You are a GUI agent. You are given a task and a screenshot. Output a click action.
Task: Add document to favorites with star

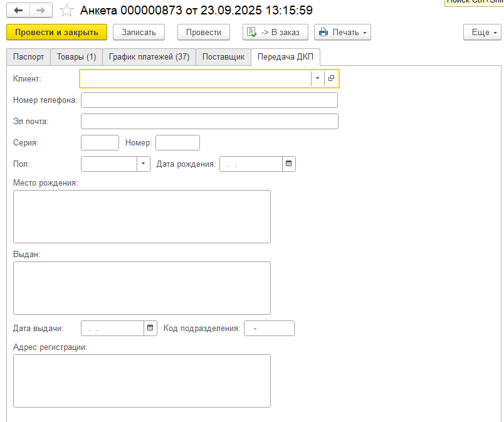[66, 11]
